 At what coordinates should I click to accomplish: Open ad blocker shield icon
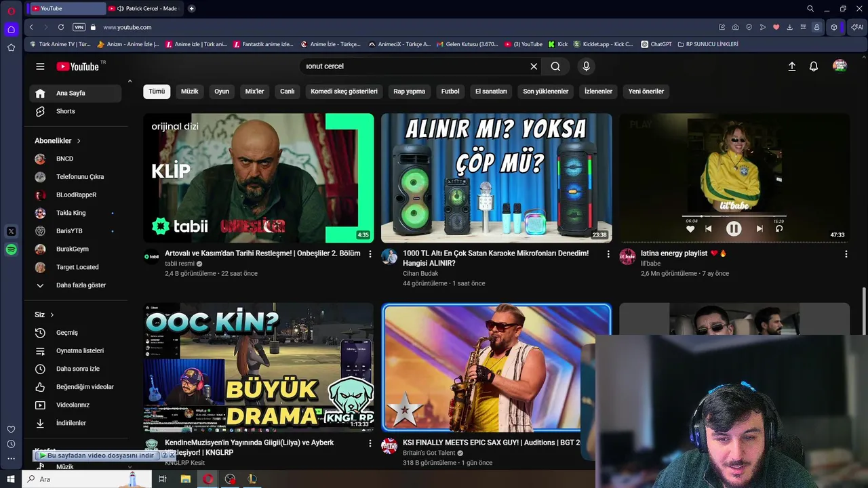[x=749, y=27]
